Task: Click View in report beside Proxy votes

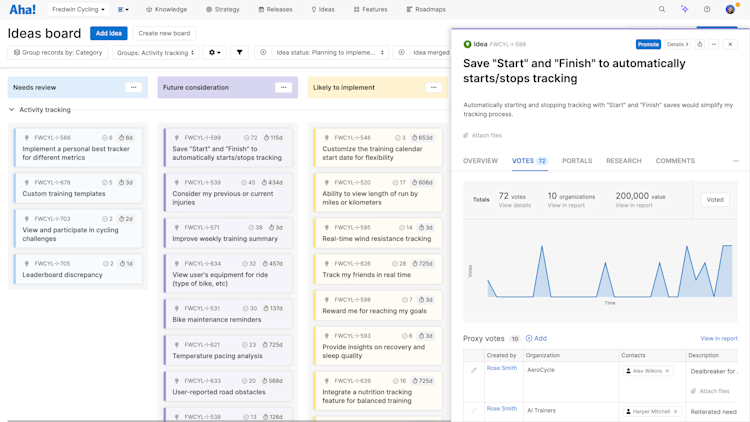Action: 719,338
